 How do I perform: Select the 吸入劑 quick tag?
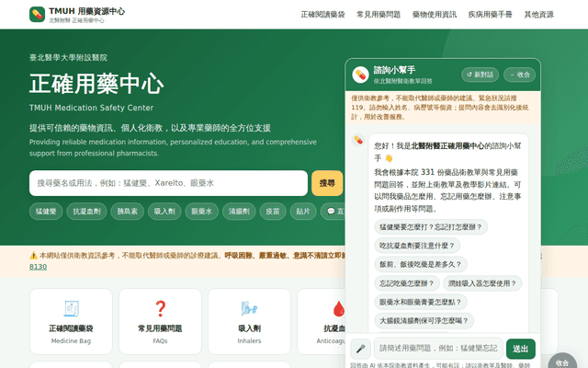(164, 212)
